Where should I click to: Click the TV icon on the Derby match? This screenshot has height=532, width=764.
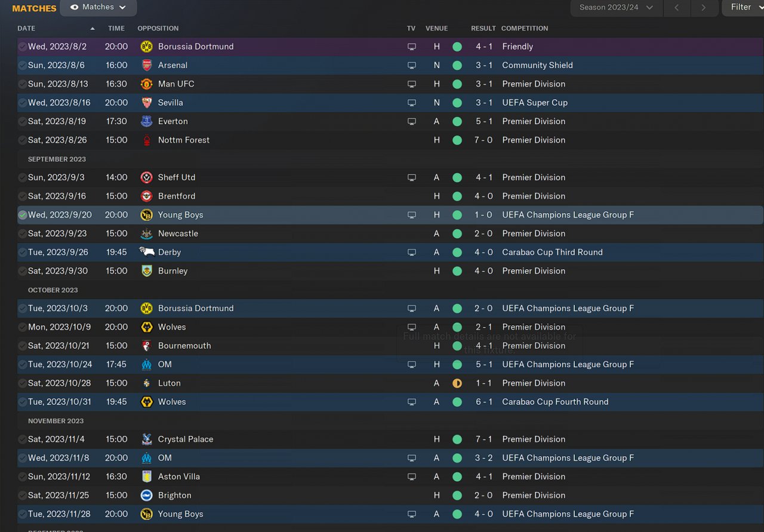pos(411,253)
